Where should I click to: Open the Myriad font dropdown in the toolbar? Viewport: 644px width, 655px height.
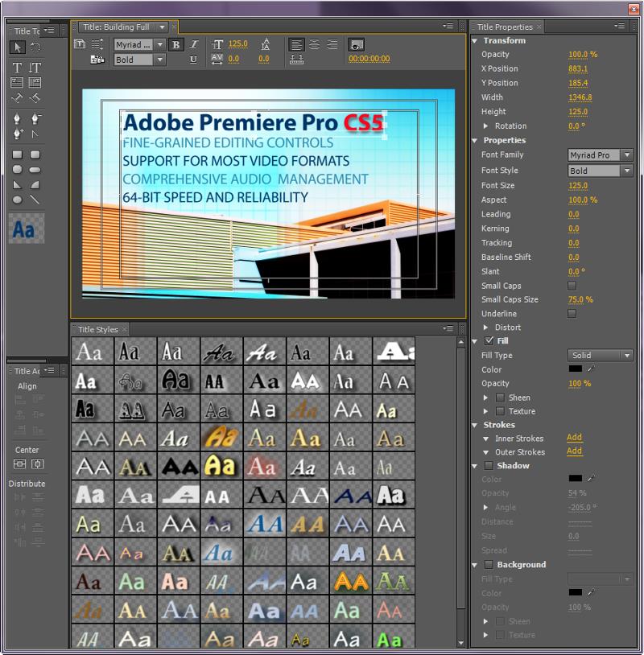point(159,44)
